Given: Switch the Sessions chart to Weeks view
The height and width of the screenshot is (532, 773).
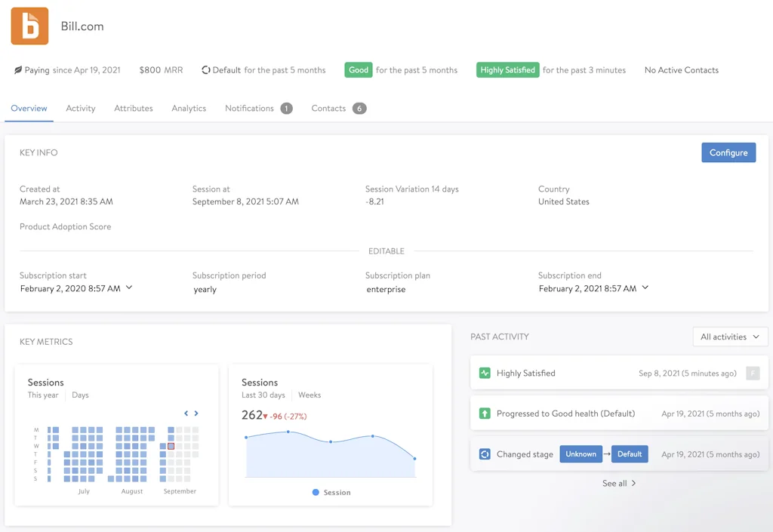Looking at the screenshot, I should (x=309, y=395).
